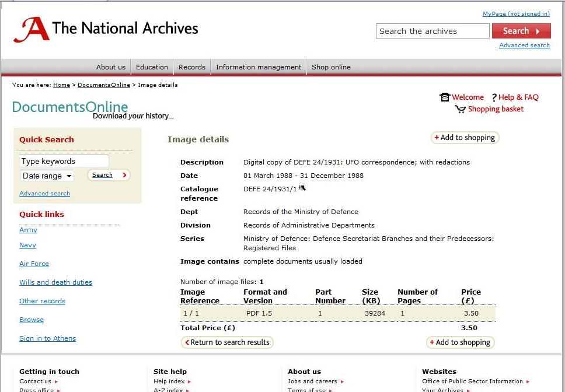Open the Shop online menu
The width and height of the screenshot is (565, 392).
(331, 67)
